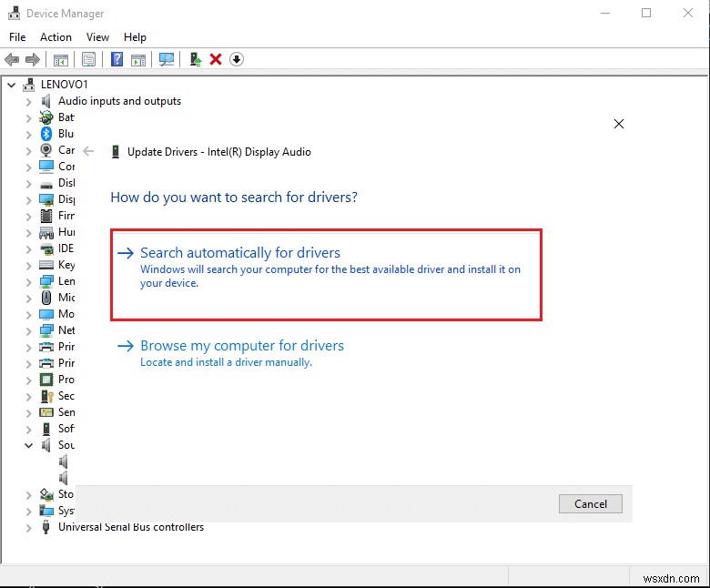Image resolution: width=710 pixels, height=588 pixels.
Task: Select the Firmware category icon
Action: (x=46, y=216)
